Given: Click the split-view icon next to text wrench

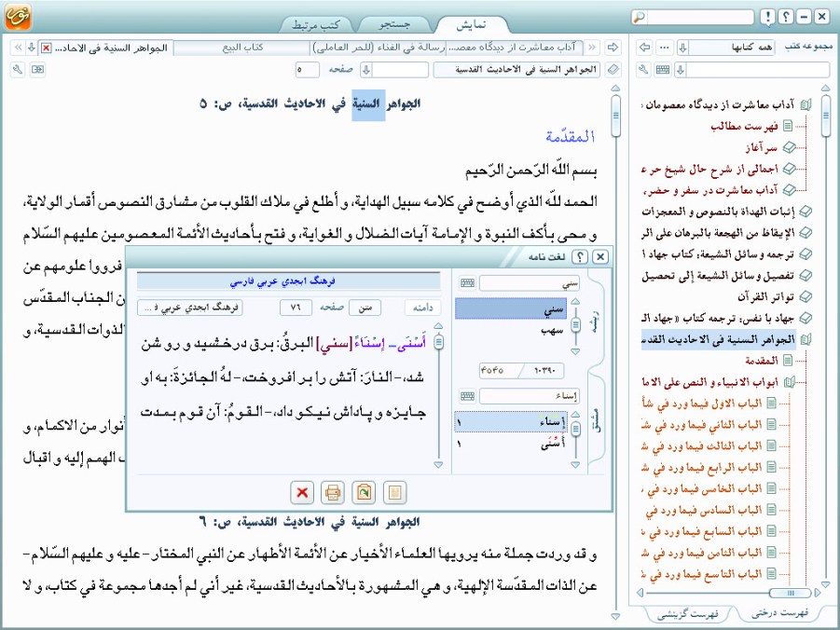Looking at the screenshot, I should click(37, 70).
